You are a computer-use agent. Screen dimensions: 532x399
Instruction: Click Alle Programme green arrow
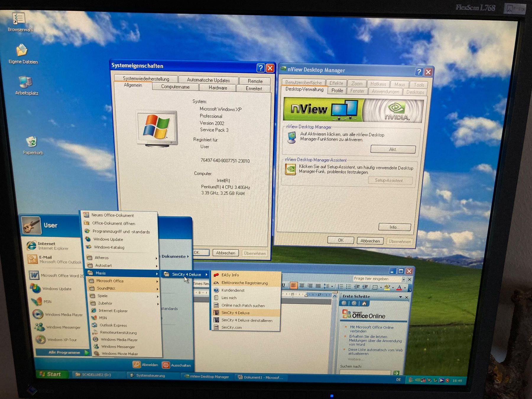point(86,352)
